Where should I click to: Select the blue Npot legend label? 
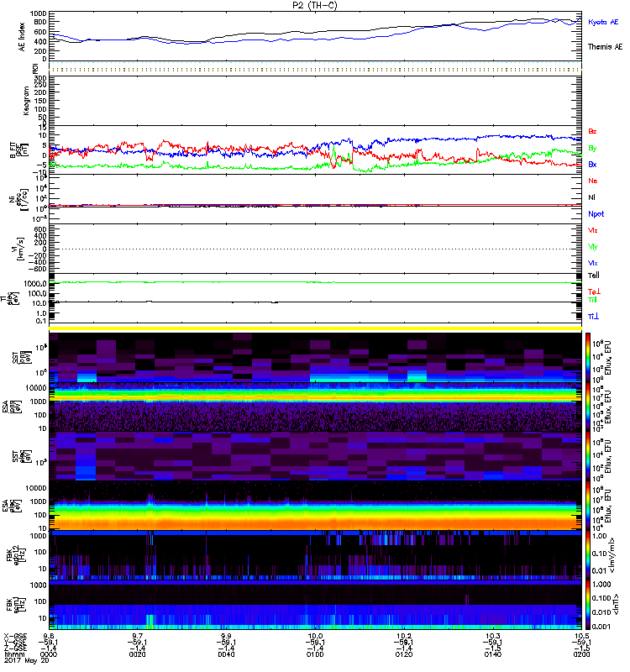tap(596, 214)
